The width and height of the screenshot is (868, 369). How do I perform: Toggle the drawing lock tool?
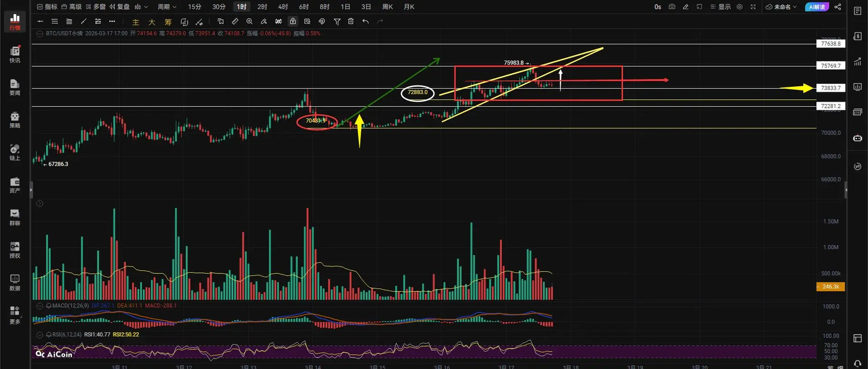pos(293,21)
